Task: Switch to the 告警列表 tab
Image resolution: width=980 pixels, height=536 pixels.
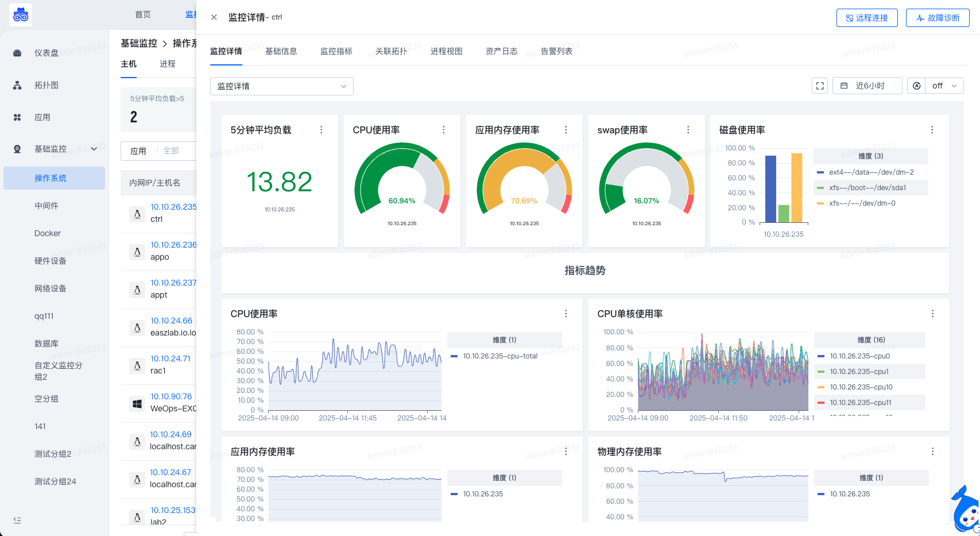Action: click(x=556, y=51)
